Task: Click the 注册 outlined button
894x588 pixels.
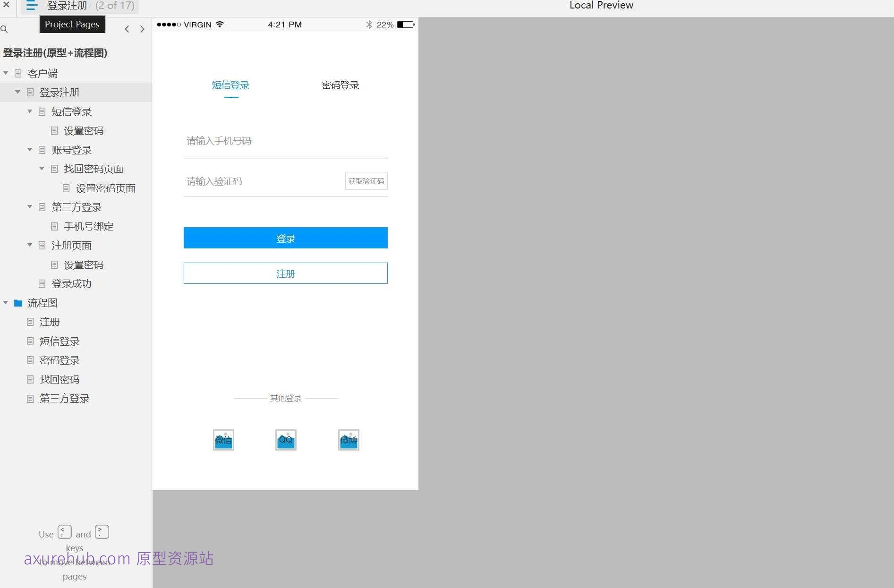Action: [x=286, y=273]
